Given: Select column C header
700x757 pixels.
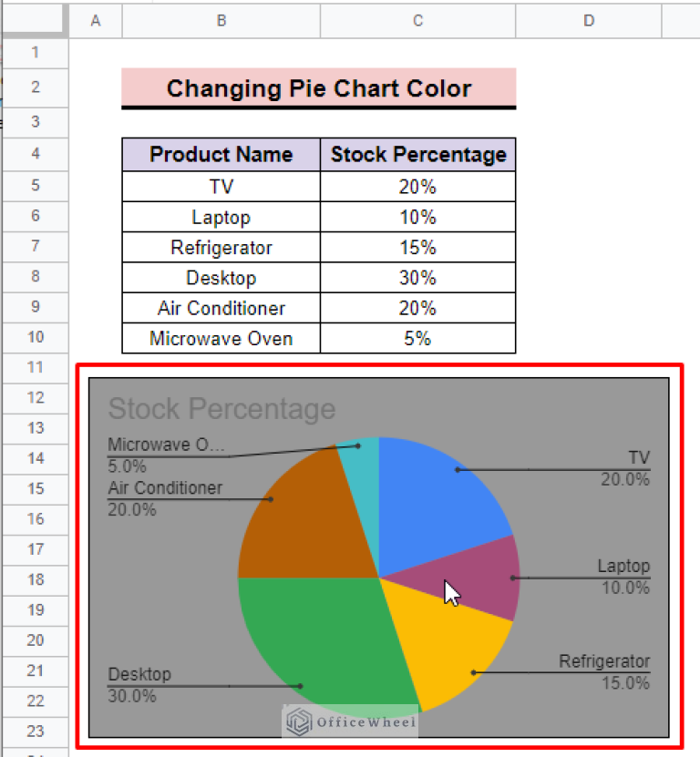Looking at the screenshot, I should tap(417, 21).
